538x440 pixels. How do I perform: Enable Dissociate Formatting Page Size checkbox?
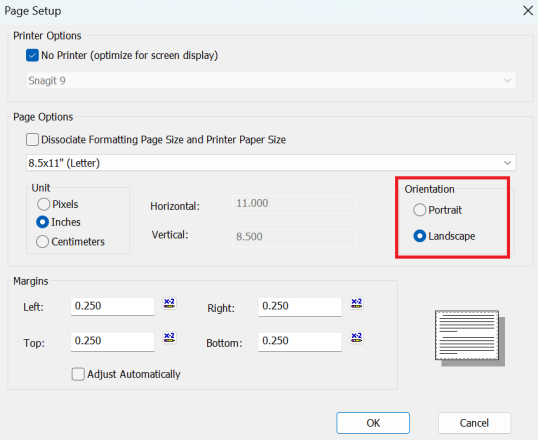(32, 140)
